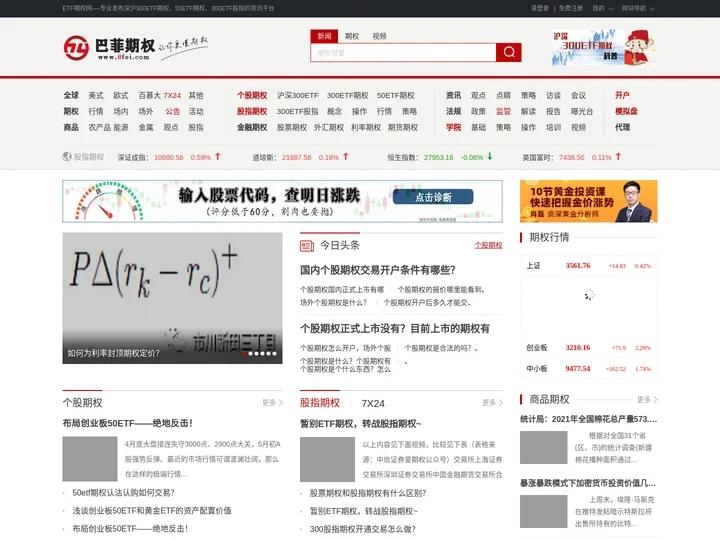Click the 点击诊断 banner button
Image resolution: width=720 pixels, height=540 pixels.
(433, 197)
